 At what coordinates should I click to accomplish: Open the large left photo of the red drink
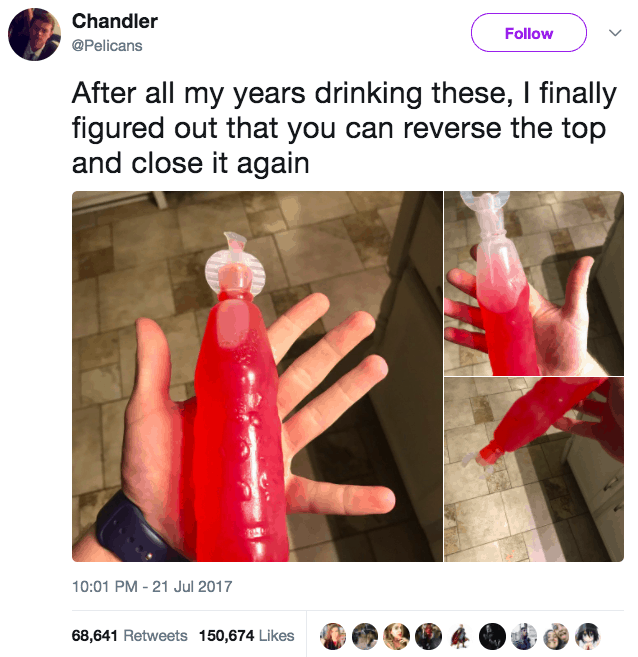pos(257,376)
